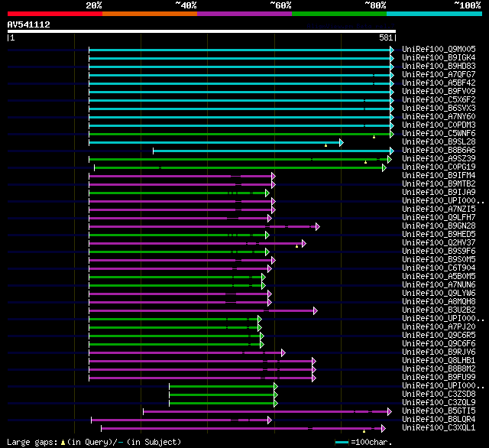Select the UniRef100_Q9C6F6 label
The image size is (489, 448).
(x=439, y=344)
